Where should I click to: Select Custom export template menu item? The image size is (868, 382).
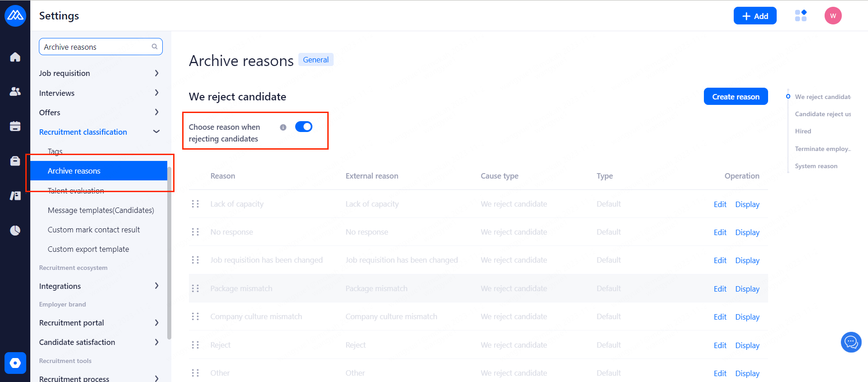coord(88,249)
